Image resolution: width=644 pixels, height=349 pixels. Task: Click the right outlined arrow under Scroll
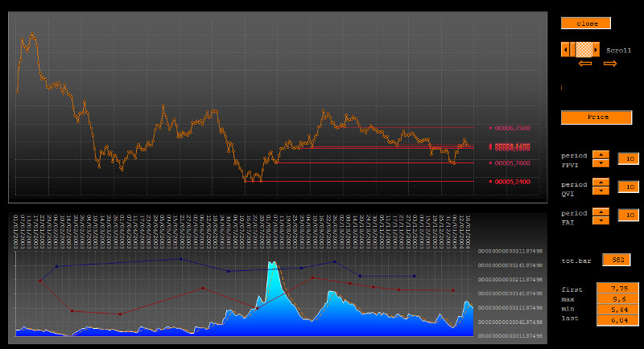tap(610, 64)
